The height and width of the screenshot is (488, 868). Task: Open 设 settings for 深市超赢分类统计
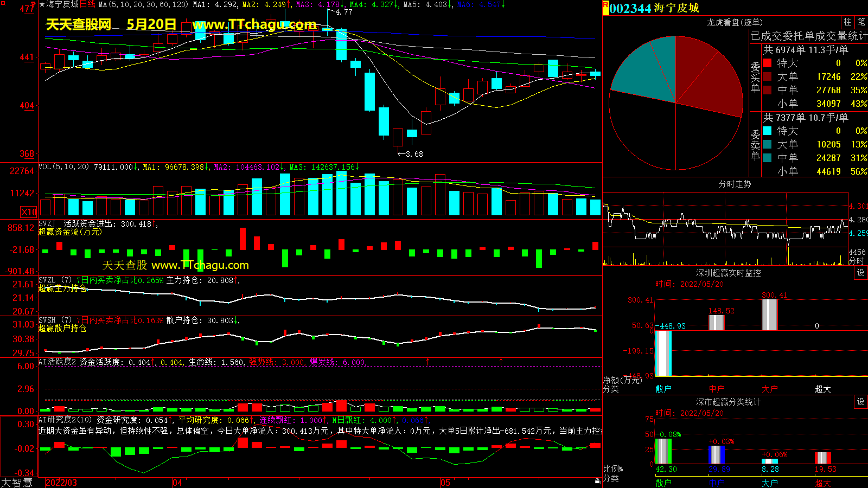pos(861,402)
